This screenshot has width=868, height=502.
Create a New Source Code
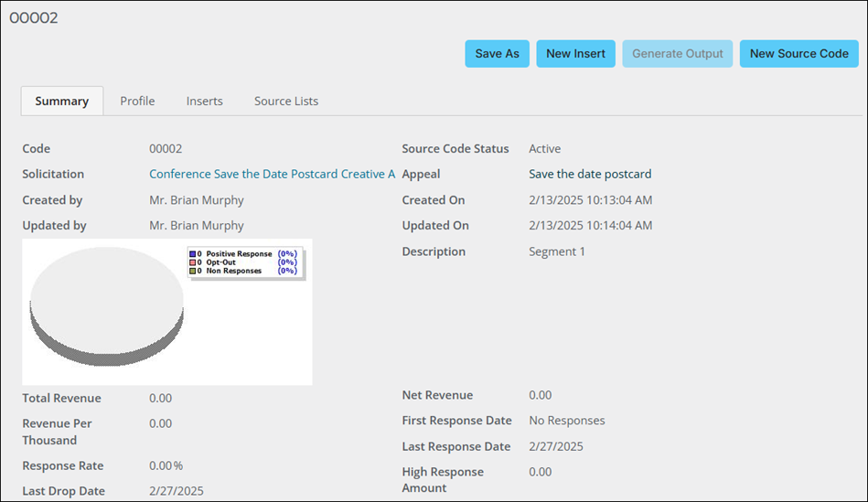coord(798,54)
